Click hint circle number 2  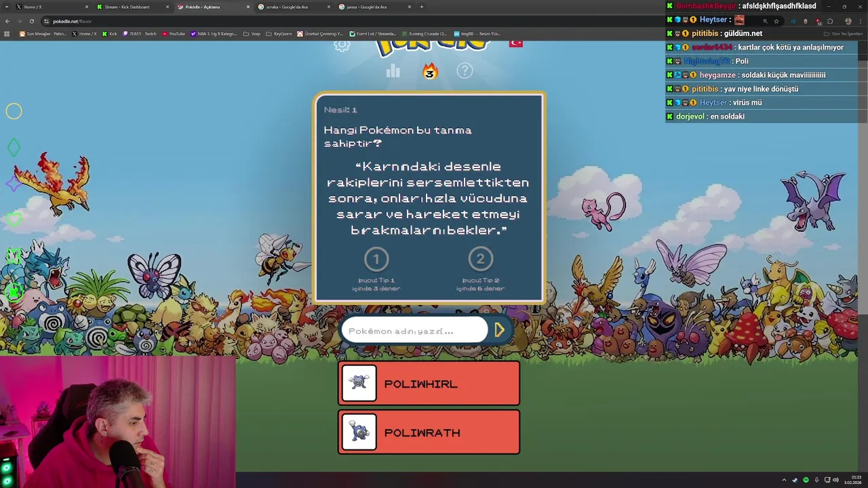(x=480, y=259)
